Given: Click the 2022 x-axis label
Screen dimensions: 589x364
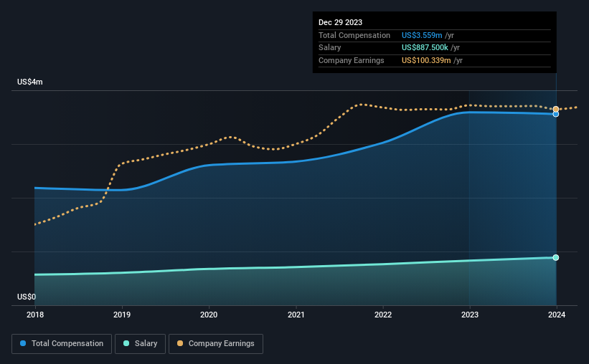Looking at the screenshot, I should tap(383, 315).
